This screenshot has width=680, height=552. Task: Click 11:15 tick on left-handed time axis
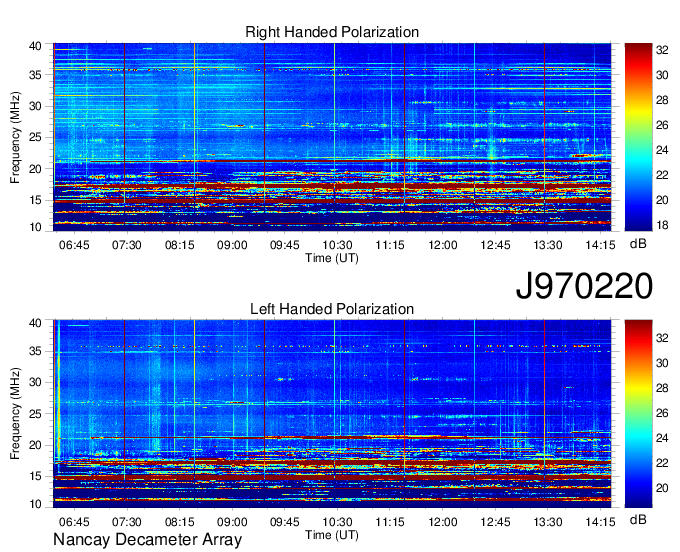coord(390,521)
